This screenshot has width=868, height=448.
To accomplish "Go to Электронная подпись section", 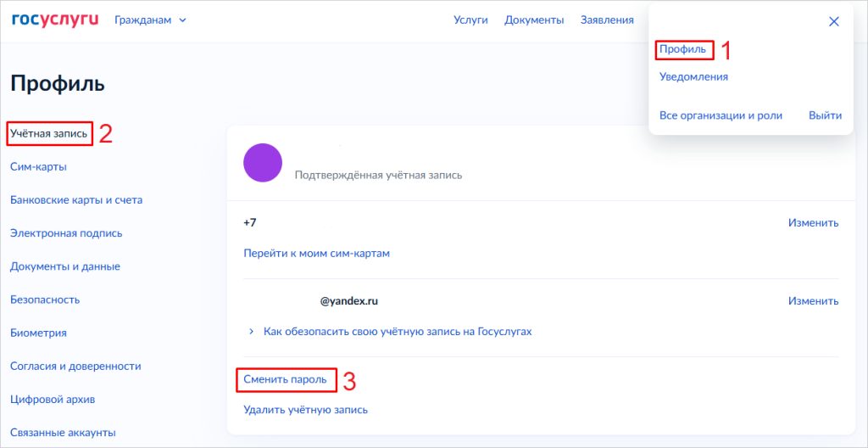I will coord(66,233).
